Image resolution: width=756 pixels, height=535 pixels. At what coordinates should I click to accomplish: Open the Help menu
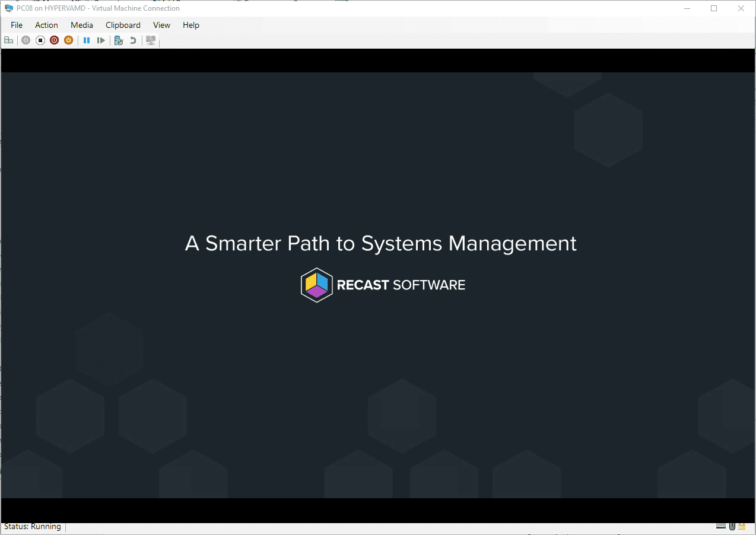(x=190, y=25)
